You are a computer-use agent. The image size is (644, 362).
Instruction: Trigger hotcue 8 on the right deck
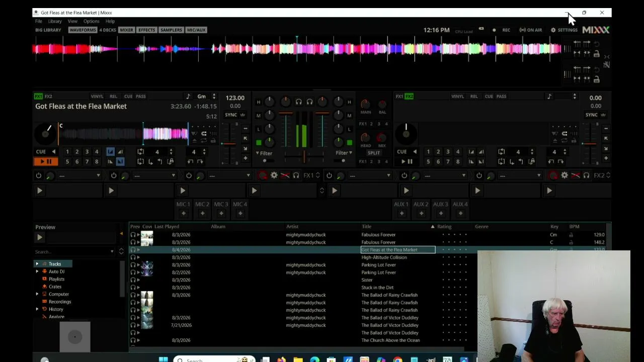[x=457, y=161]
